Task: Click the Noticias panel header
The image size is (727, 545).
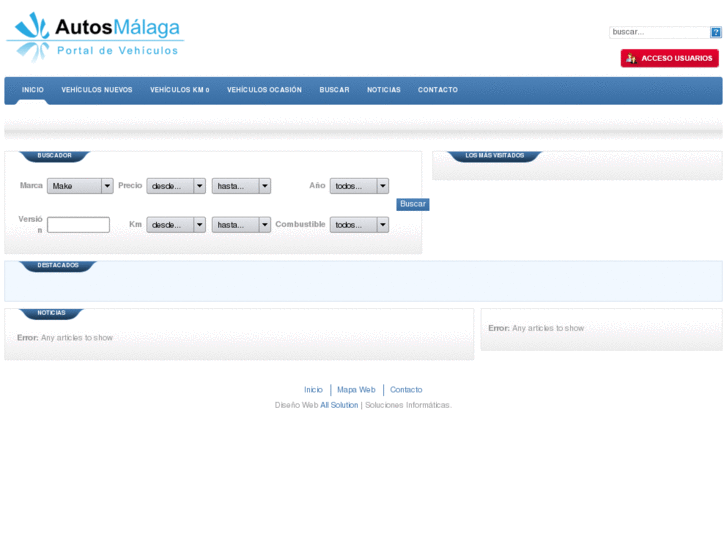Action: (x=51, y=314)
